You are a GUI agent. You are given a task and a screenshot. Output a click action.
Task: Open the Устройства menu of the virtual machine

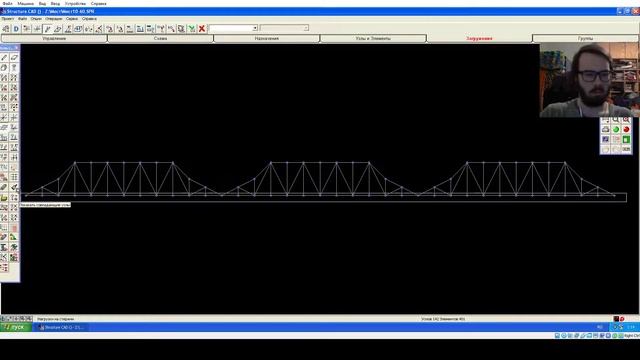(75, 3)
